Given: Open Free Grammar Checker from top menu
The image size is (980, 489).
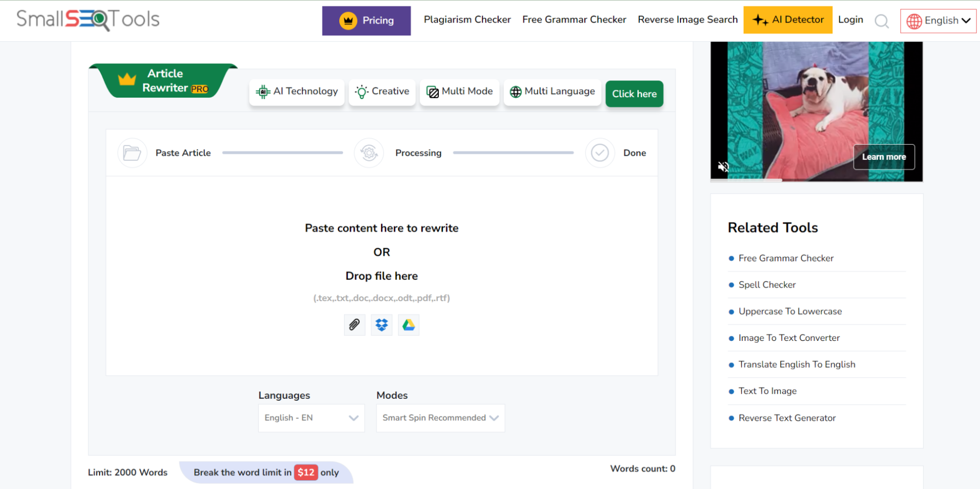Looking at the screenshot, I should (x=574, y=20).
